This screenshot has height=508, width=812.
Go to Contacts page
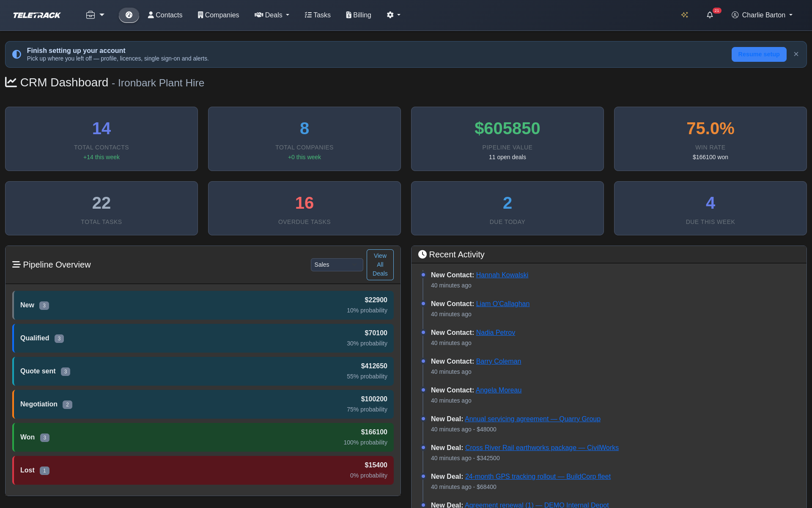165,15
